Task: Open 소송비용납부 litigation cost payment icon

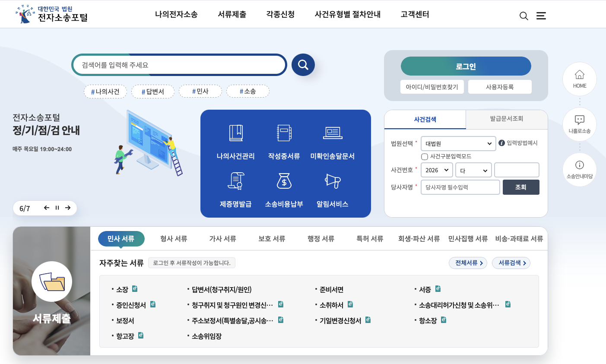Action: [285, 189]
